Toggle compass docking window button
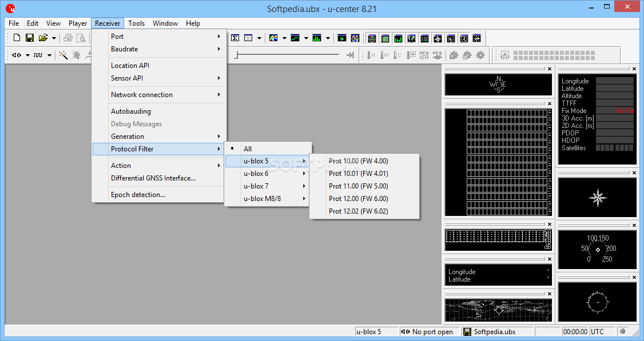Viewport: 644px width, 341px height. pos(438,38)
